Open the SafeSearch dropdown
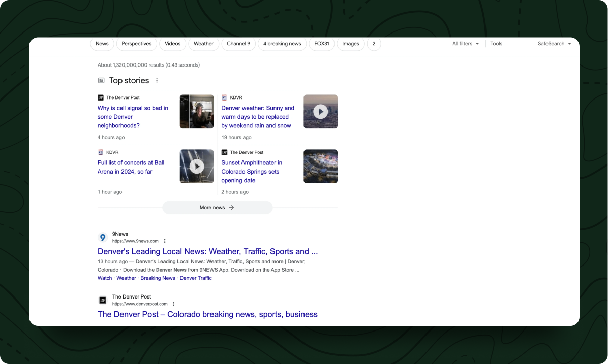 [x=554, y=43]
